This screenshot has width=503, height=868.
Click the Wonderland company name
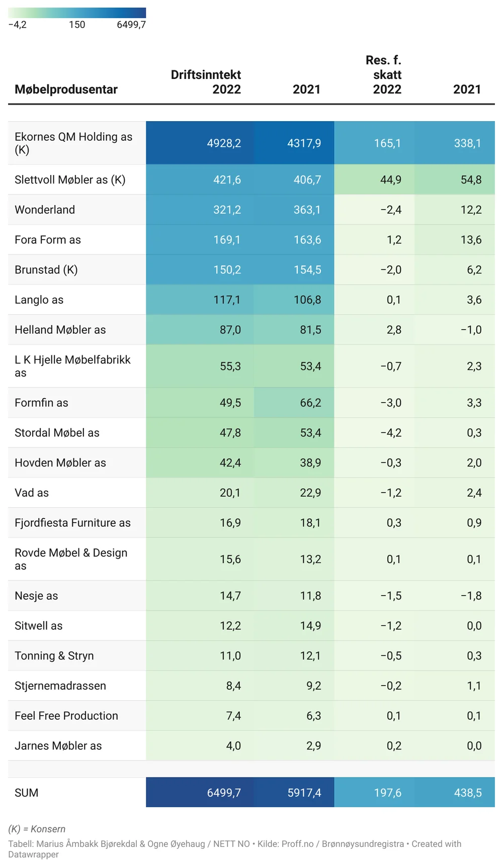coord(45,210)
